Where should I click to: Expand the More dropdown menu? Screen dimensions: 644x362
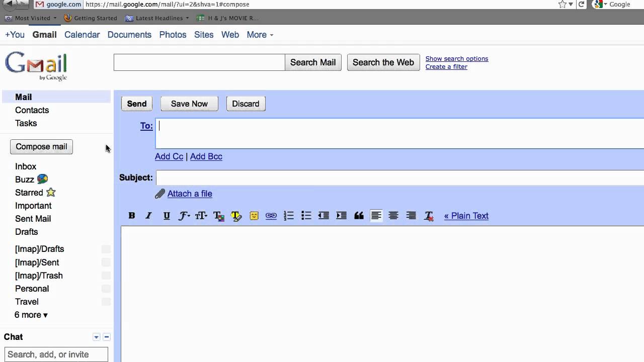click(x=260, y=35)
